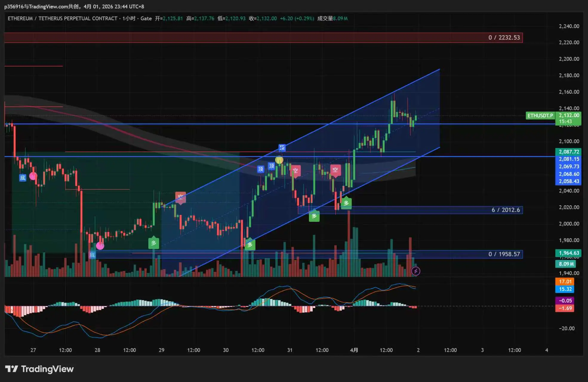This screenshot has height=382, width=588.
Task: Click the purple -0.05 indicator value label
Action: click(565, 301)
